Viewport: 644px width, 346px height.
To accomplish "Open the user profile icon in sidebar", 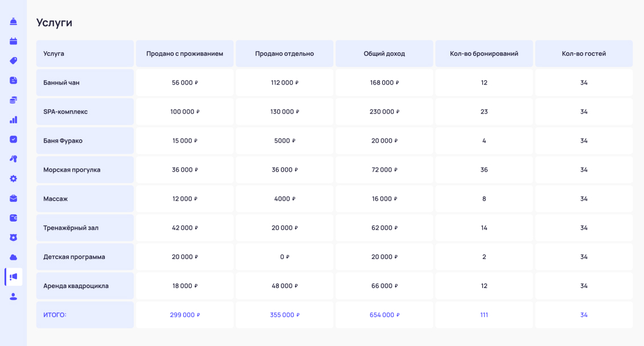I will tap(13, 297).
